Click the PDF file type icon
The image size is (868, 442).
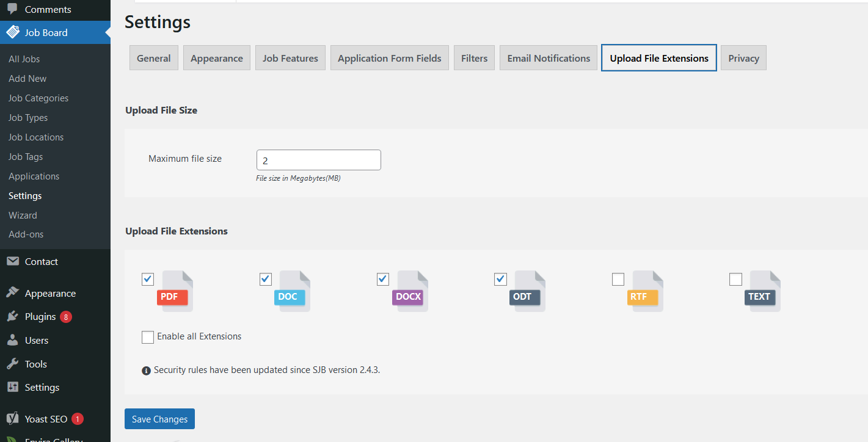pyautogui.click(x=175, y=292)
